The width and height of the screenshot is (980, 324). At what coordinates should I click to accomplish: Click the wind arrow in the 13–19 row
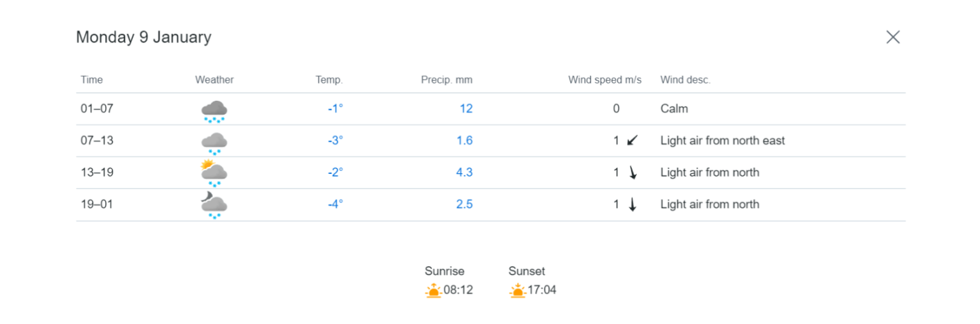click(633, 172)
